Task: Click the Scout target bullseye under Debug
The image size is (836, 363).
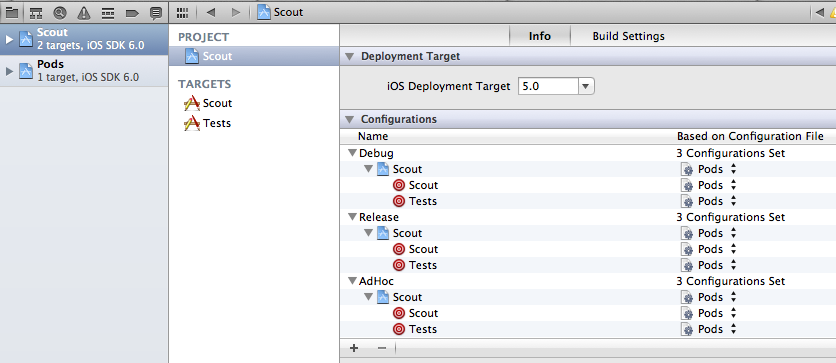Action: tap(399, 185)
